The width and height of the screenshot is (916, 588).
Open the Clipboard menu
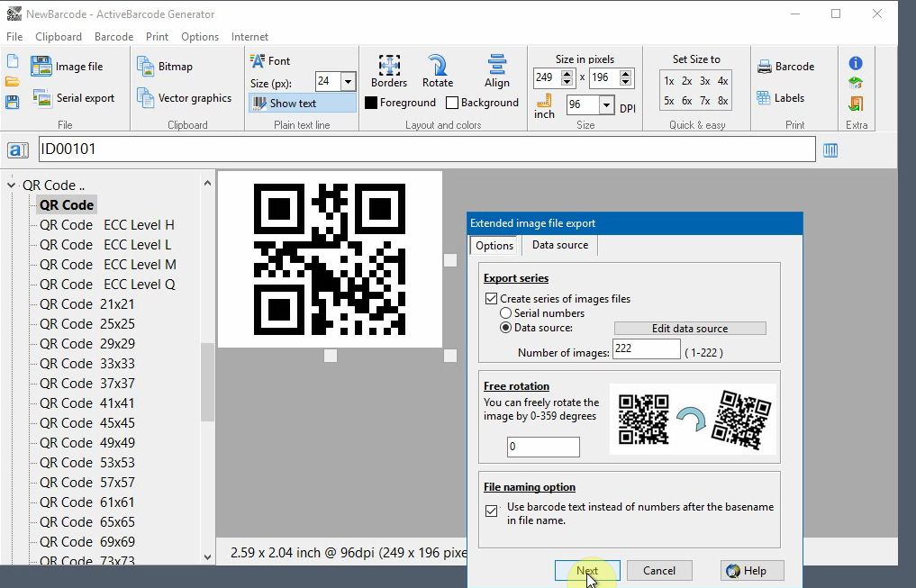pyautogui.click(x=59, y=37)
